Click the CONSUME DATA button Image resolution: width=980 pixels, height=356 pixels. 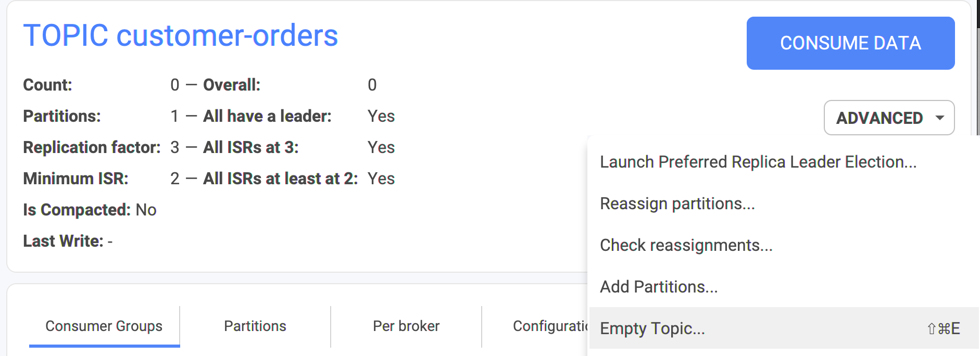pyautogui.click(x=850, y=43)
